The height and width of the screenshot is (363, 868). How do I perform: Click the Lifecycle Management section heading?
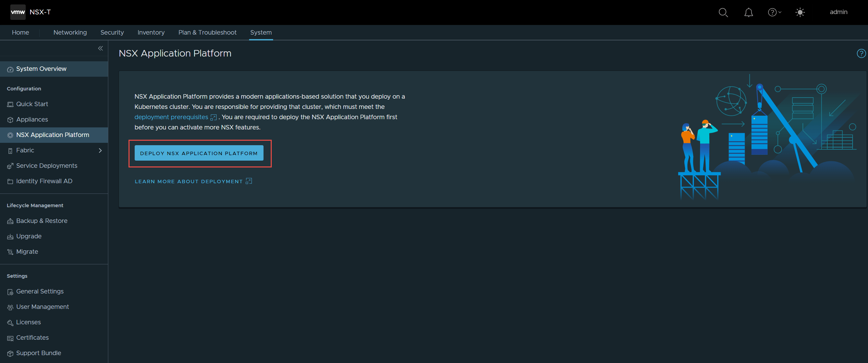click(x=35, y=205)
